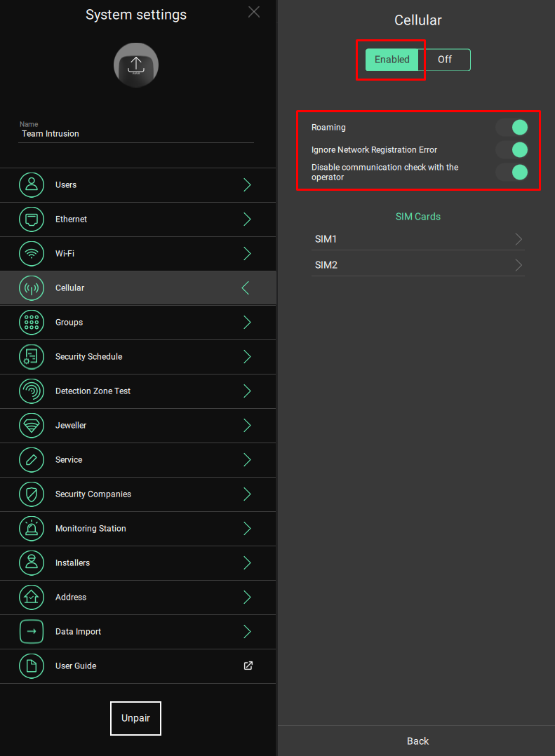Click the Unpair button
Screen dimensions: 555x756
tap(135, 718)
